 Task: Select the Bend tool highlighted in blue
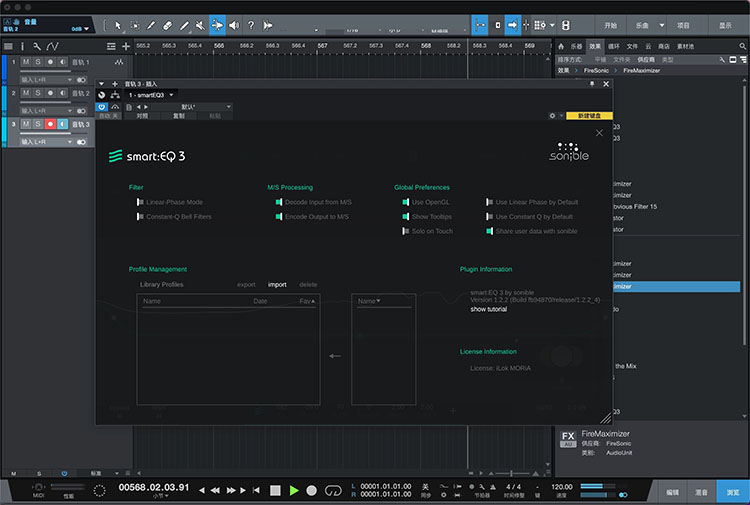217,25
